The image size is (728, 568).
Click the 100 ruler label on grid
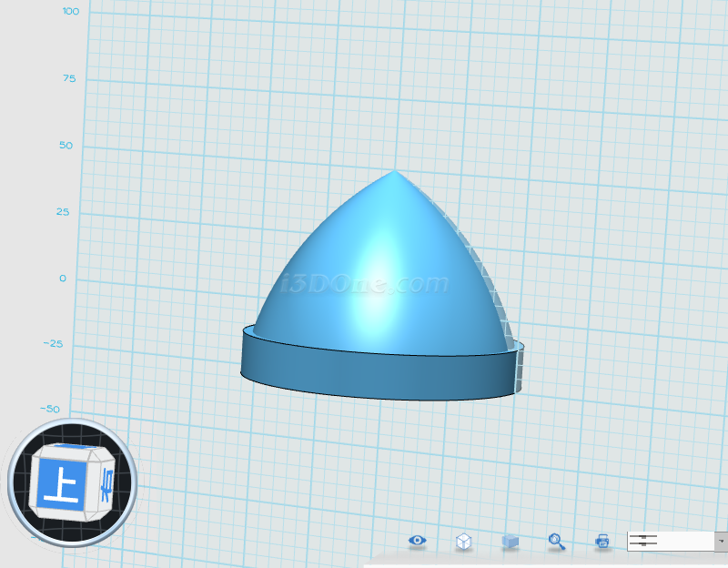pyautogui.click(x=70, y=11)
